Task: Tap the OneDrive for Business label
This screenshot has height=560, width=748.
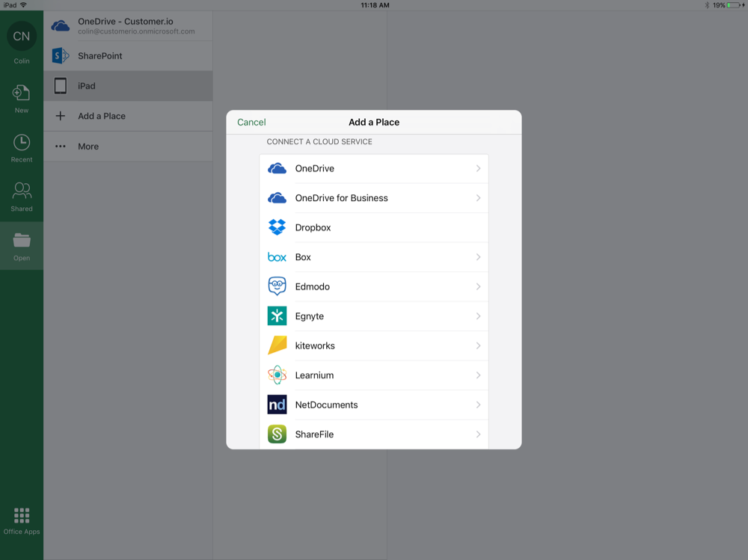Action: click(342, 198)
